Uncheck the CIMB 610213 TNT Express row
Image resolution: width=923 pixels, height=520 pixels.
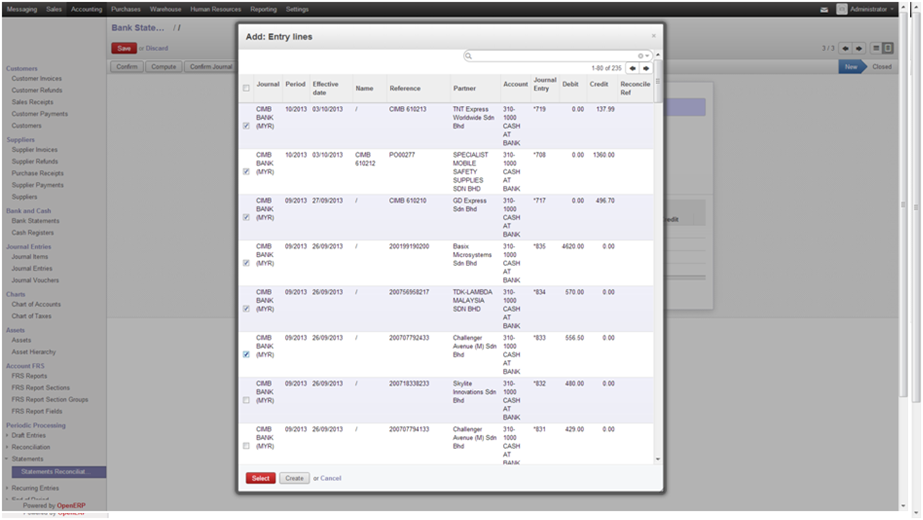pos(246,126)
